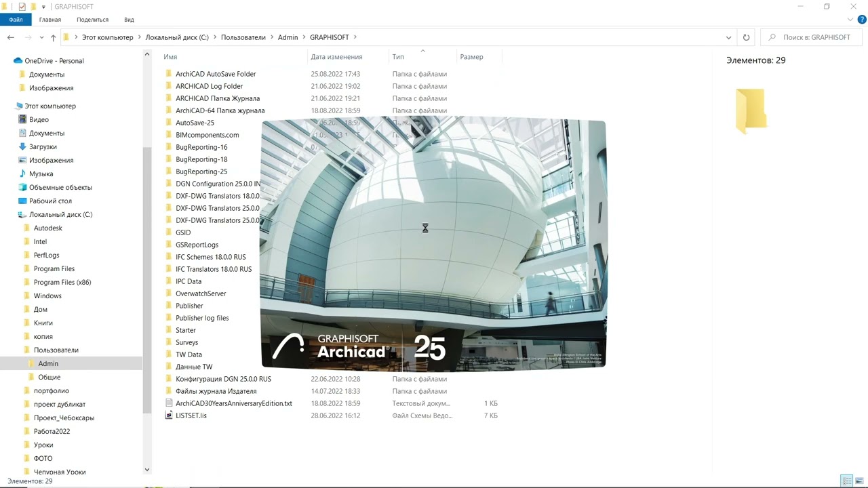Click the OneDrive cloud icon in sidebar
The height and width of the screenshot is (488, 868).
tap(18, 61)
